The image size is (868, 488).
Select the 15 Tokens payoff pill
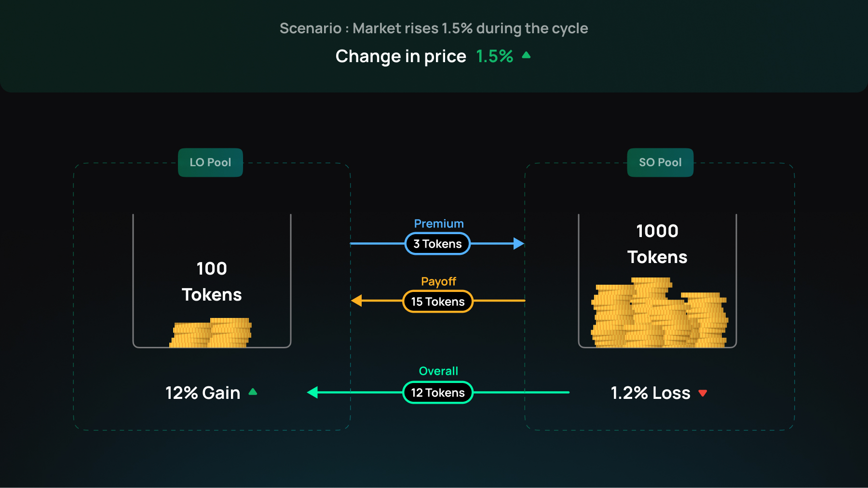coord(437,302)
